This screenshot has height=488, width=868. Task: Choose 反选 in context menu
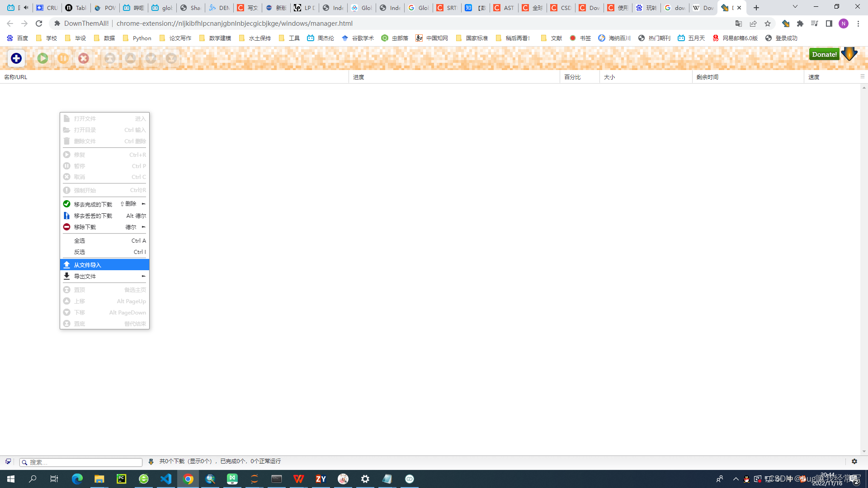point(104,252)
